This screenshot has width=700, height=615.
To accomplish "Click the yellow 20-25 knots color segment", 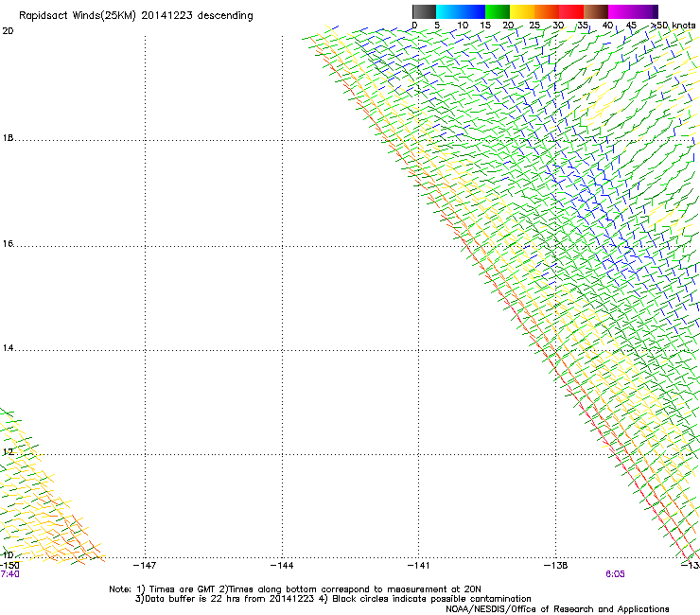I will pos(522,11).
